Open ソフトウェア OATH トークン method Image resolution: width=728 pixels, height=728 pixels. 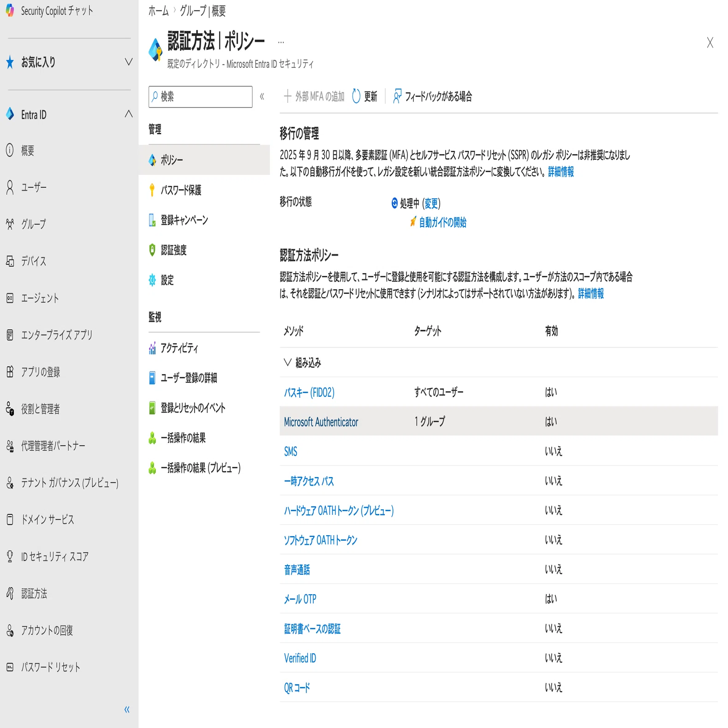(x=321, y=540)
